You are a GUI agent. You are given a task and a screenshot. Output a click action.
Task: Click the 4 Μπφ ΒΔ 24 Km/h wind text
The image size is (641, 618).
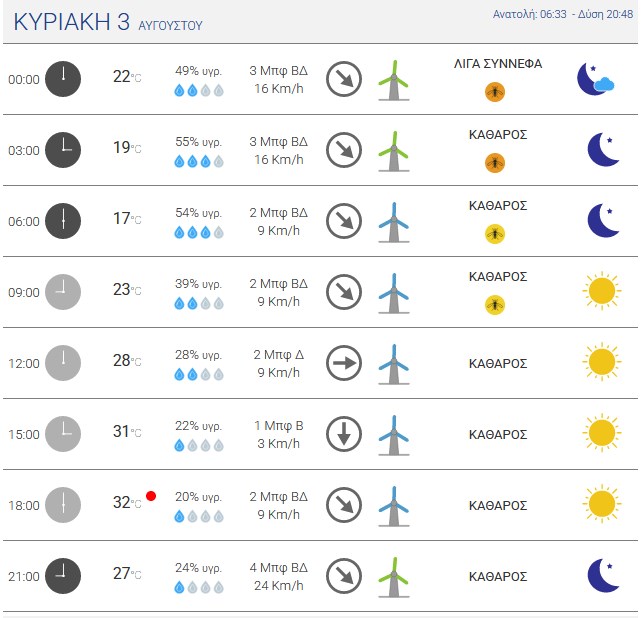(x=278, y=576)
